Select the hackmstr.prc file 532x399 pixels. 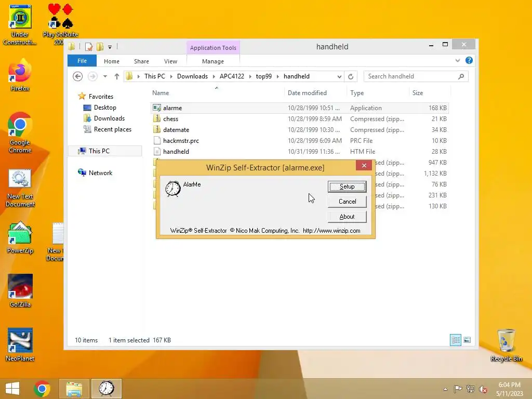[300, 140]
